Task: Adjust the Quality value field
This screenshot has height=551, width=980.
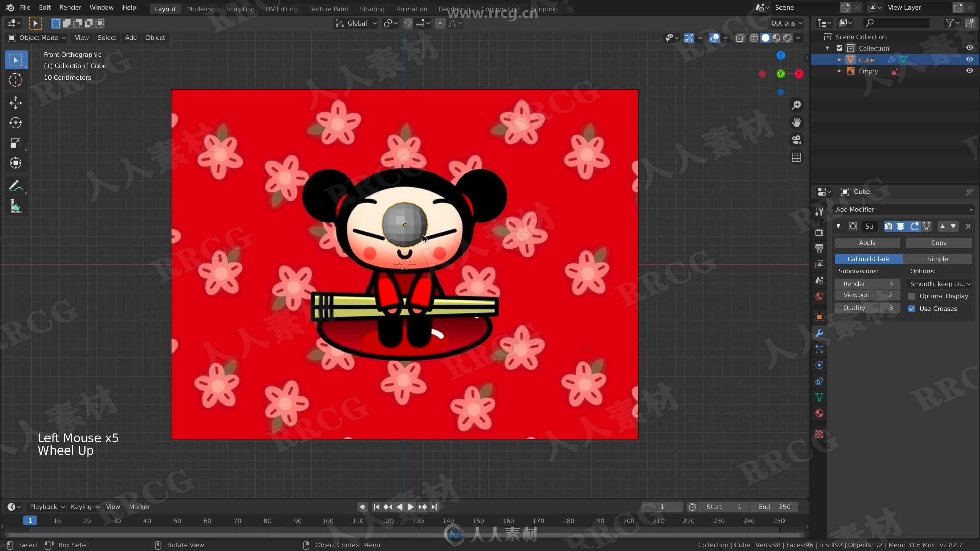Action: 867,308
